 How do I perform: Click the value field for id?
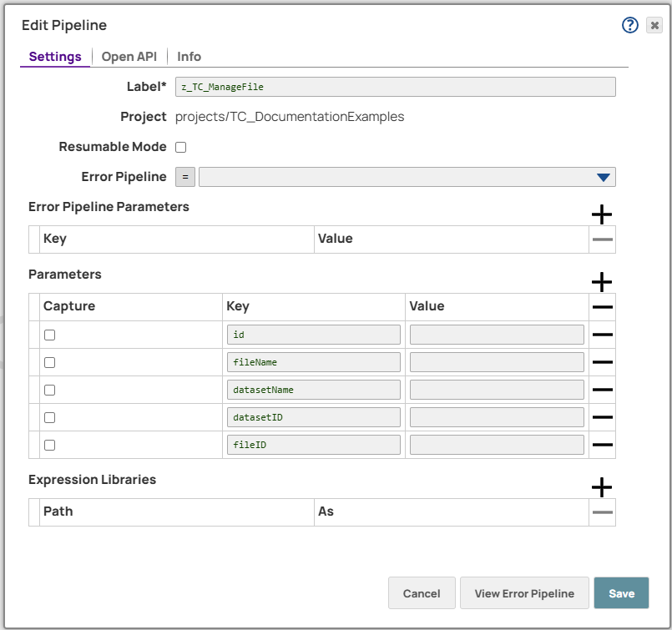[x=497, y=335]
